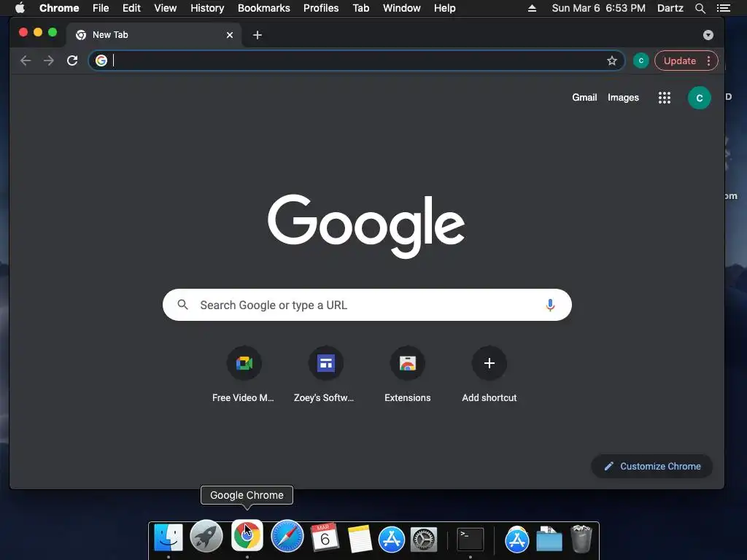Start voice search with microphone icon
The width and height of the screenshot is (747, 560).
coord(550,305)
